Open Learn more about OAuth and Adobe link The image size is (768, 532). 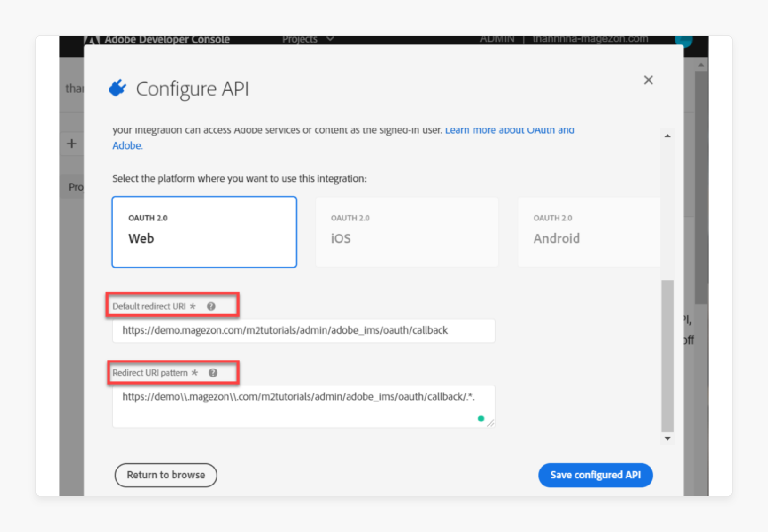tap(343, 137)
